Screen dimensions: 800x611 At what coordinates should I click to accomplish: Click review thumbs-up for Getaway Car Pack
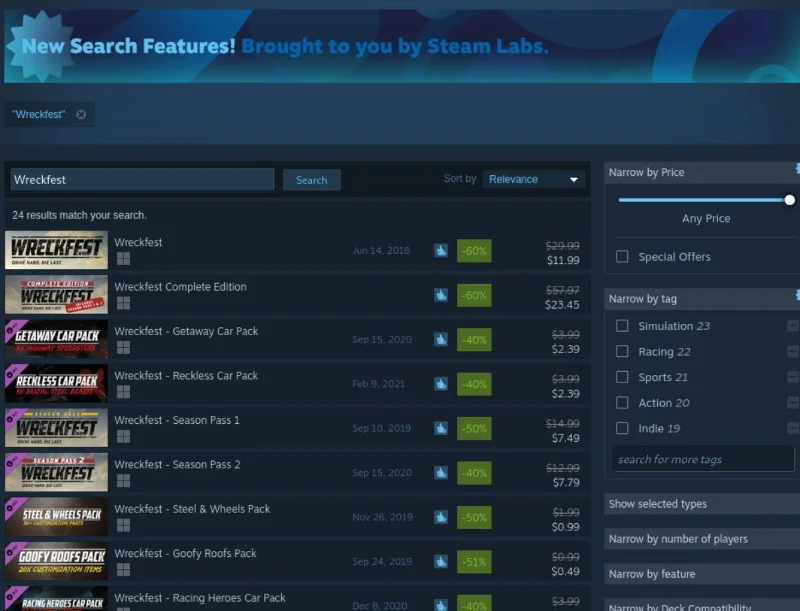pyautogui.click(x=441, y=339)
